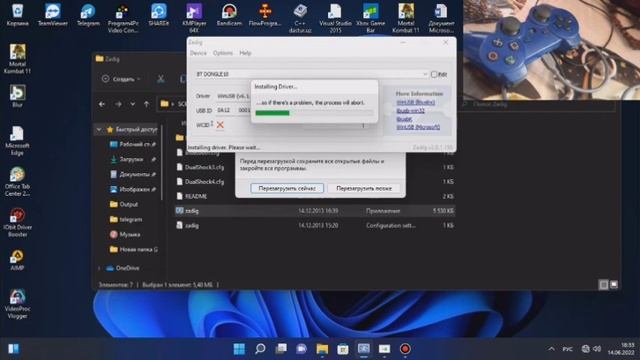The width and height of the screenshot is (640, 360).
Task: Open Visual Studio 2015 desktop shortcut
Action: tap(335, 18)
